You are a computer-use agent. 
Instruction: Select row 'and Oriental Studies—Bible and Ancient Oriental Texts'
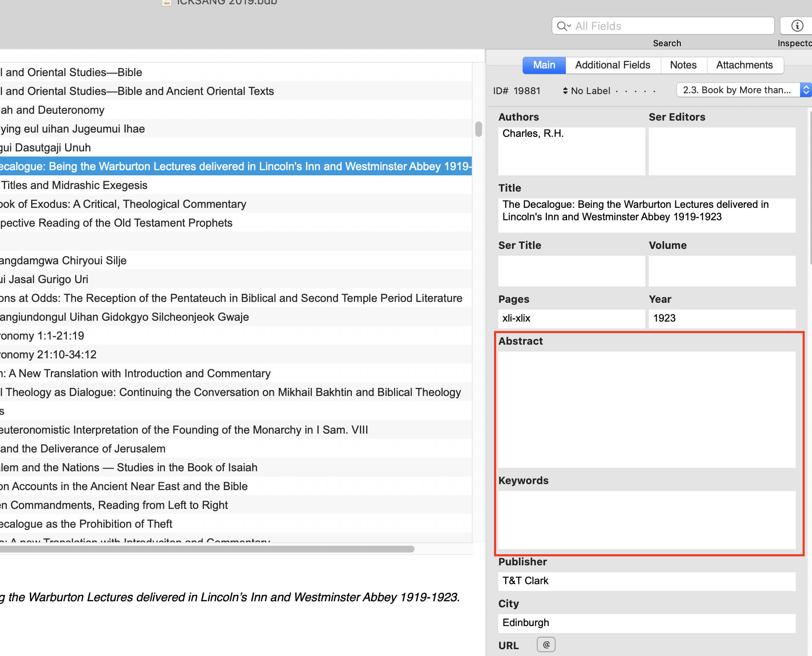tap(236, 91)
